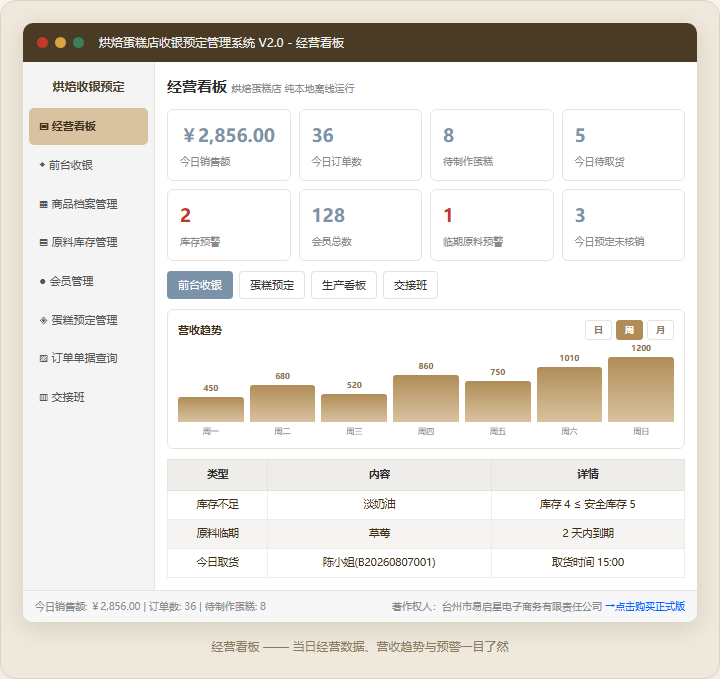The image size is (720, 679).
Task: Click the 库存 4 ≤ 安全库存 5 cell
Action: tap(588, 505)
